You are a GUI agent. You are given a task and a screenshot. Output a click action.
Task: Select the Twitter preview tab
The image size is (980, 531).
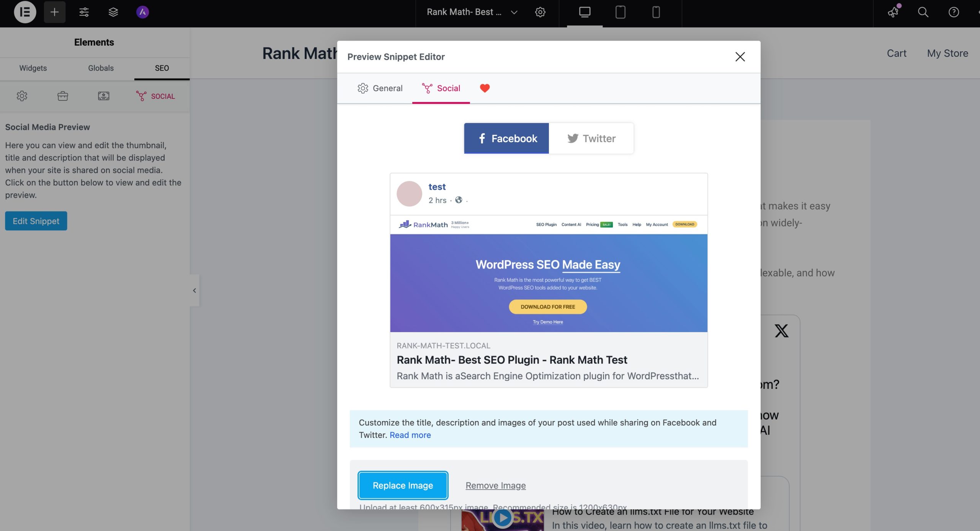pos(591,138)
